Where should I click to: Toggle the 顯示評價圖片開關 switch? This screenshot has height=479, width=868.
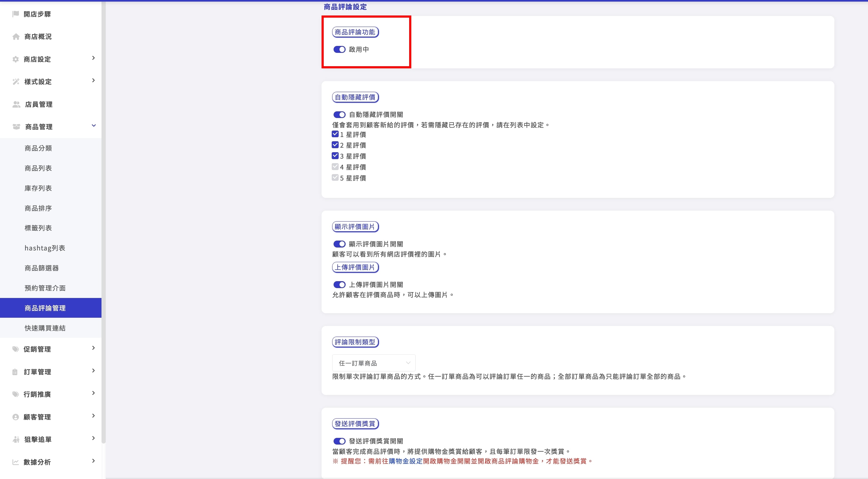click(x=339, y=244)
